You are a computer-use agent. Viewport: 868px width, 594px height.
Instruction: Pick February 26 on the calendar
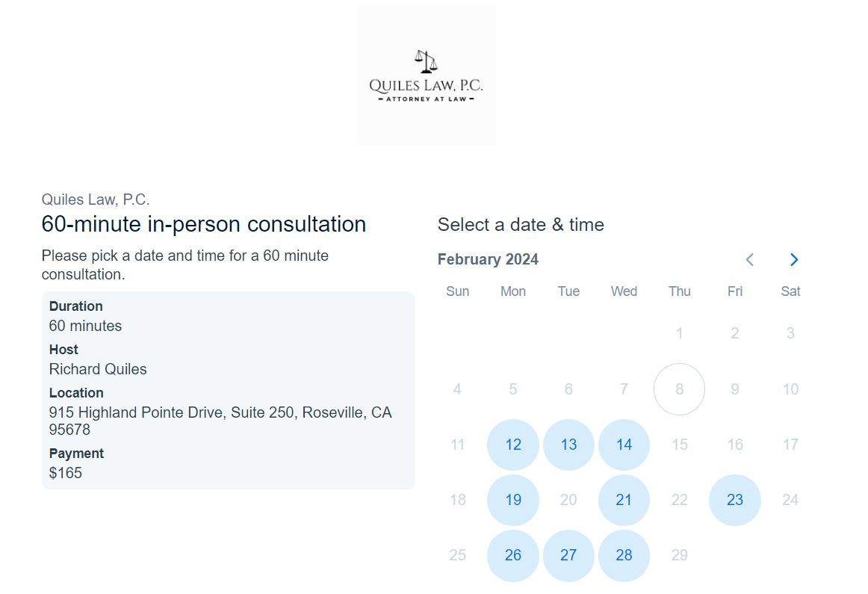point(513,555)
